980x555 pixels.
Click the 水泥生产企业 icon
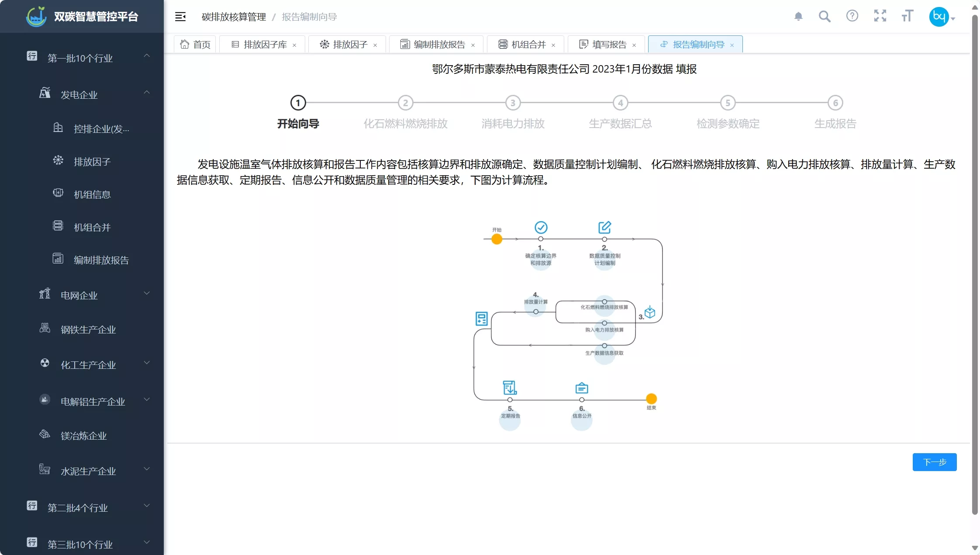pos(45,469)
